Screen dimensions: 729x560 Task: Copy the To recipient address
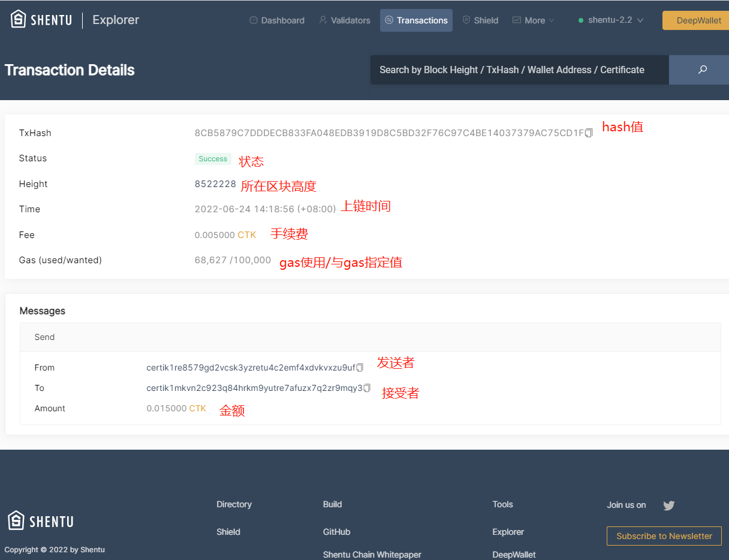pyautogui.click(x=367, y=388)
